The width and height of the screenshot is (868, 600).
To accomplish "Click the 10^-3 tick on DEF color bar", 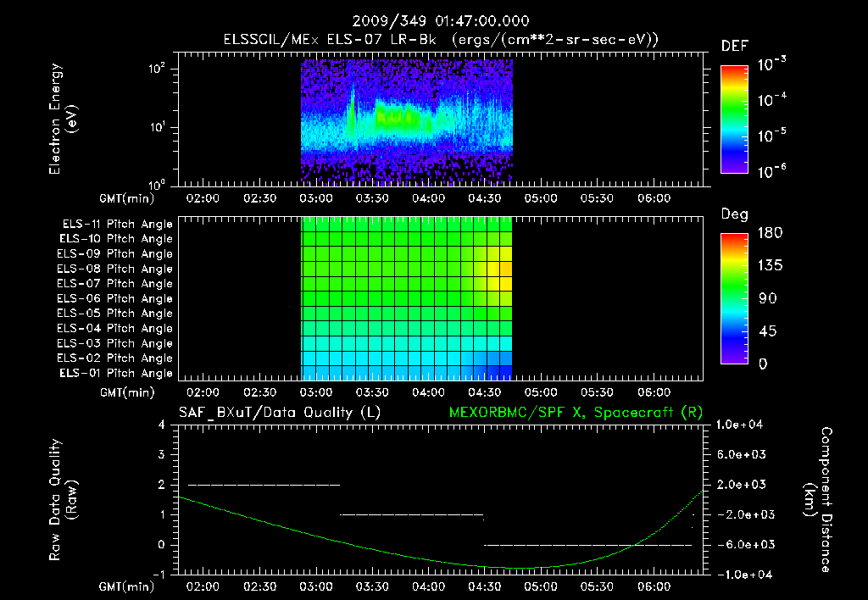I will (771, 64).
